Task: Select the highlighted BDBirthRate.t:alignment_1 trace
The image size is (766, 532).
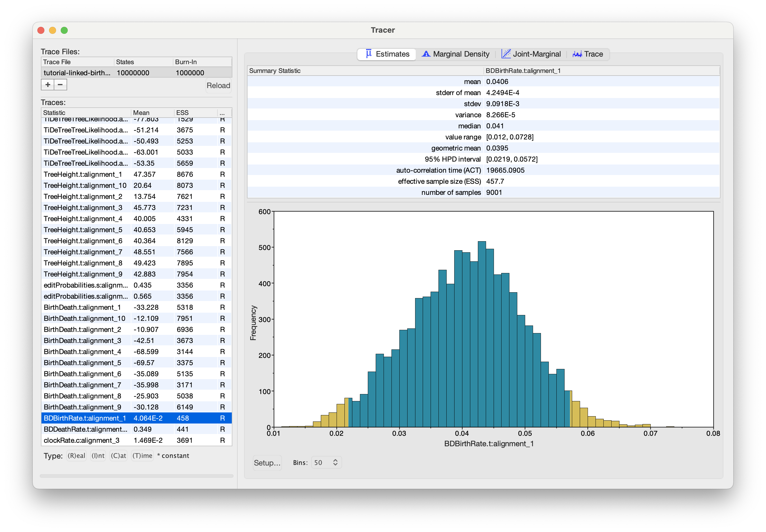Action: [136, 418]
